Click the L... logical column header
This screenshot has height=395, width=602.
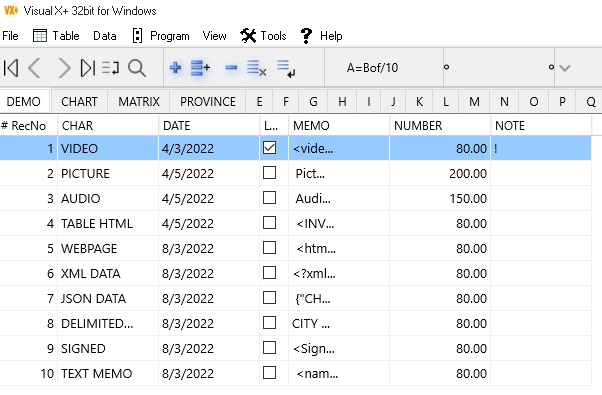274,126
